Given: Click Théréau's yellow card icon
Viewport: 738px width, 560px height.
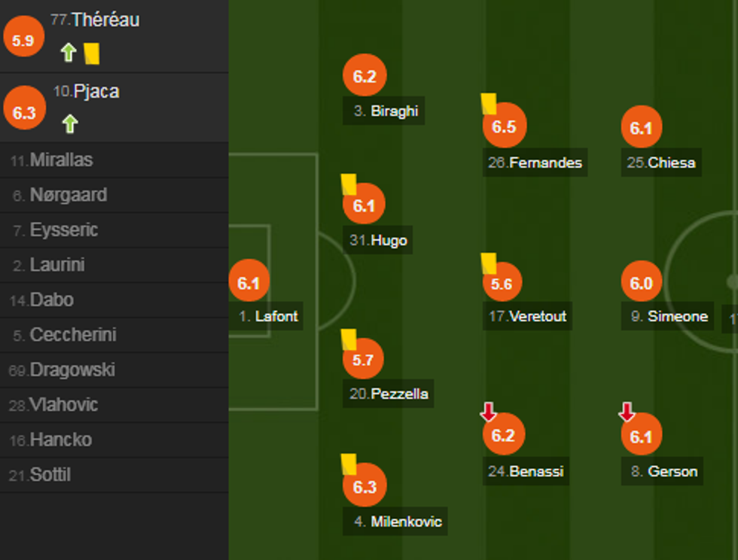Looking at the screenshot, I should pyautogui.click(x=92, y=53).
